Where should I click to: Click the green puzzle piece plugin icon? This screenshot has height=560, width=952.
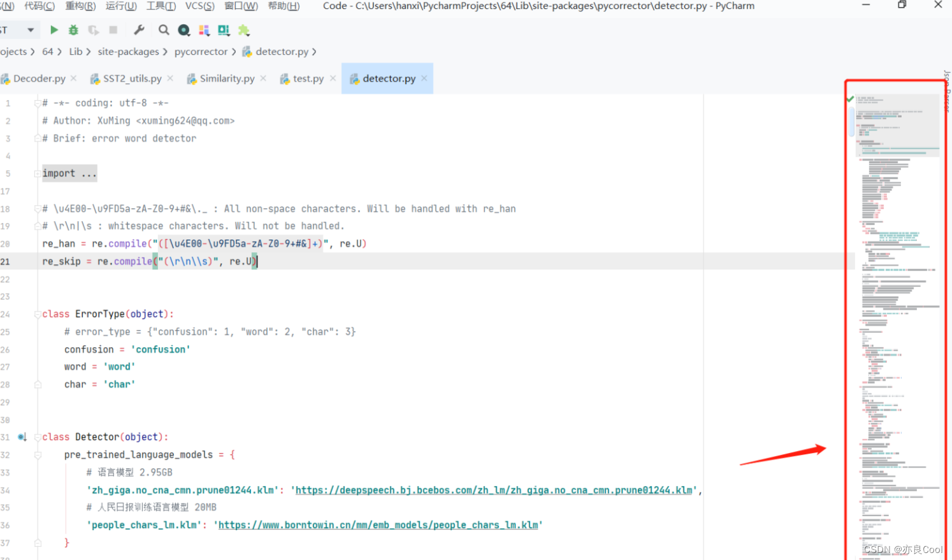click(243, 30)
